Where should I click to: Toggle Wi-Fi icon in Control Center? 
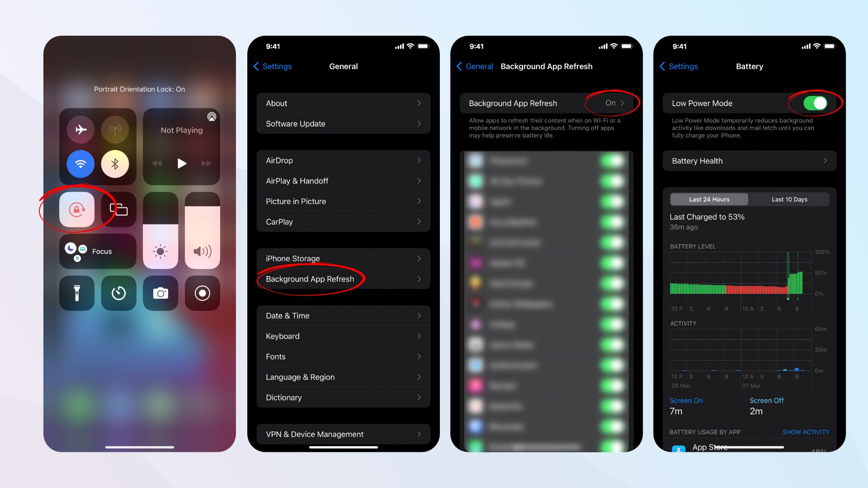pos(80,162)
